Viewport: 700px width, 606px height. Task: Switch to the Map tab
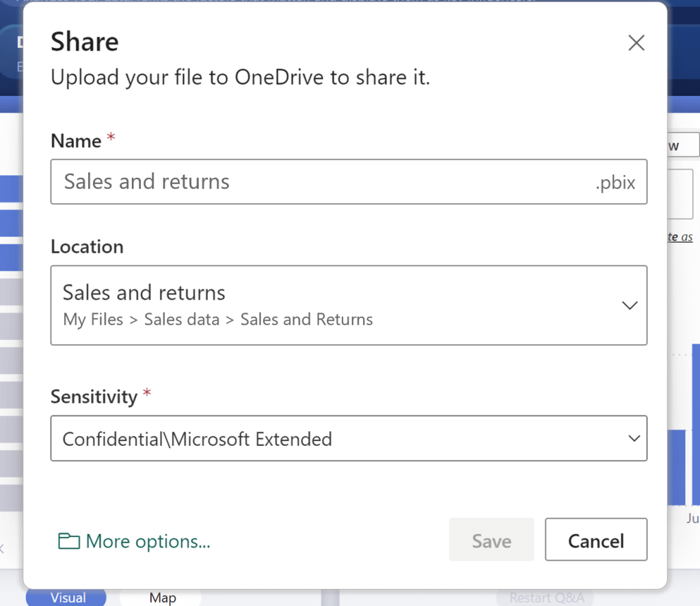[x=162, y=598]
